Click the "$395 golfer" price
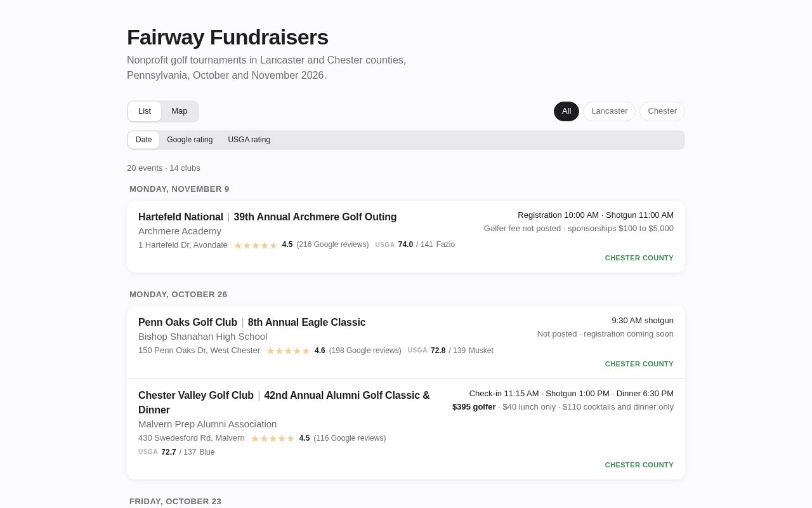The width and height of the screenshot is (812, 508). point(474,407)
